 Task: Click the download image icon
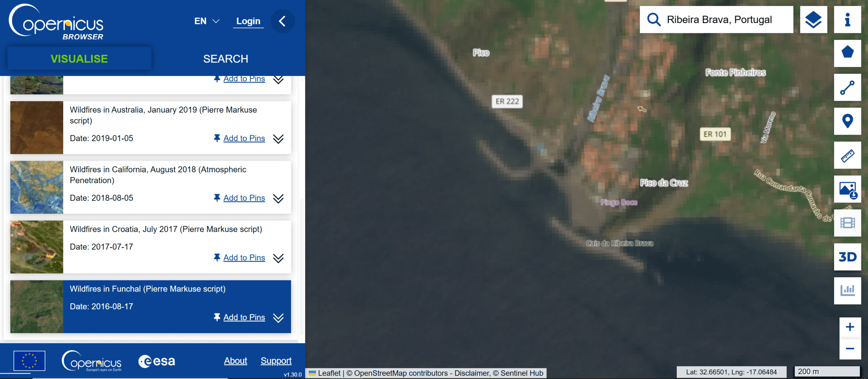pyautogui.click(x=847, y=189)
